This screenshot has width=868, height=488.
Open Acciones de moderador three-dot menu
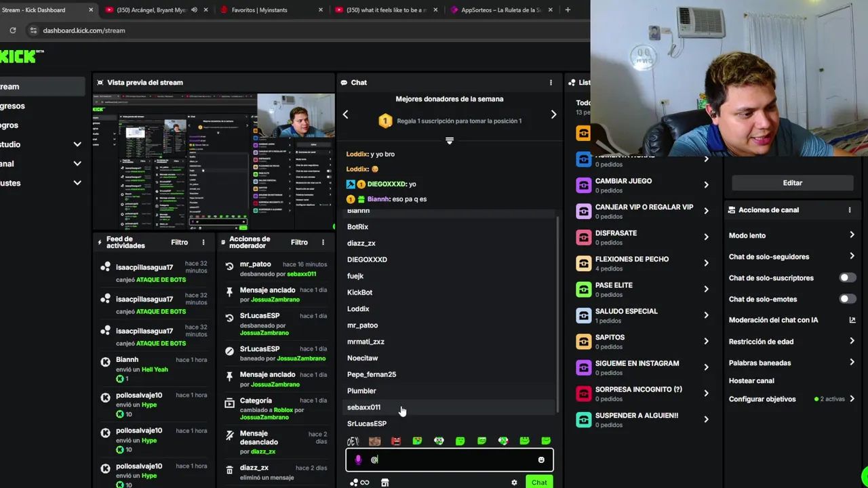pos(323,242)
